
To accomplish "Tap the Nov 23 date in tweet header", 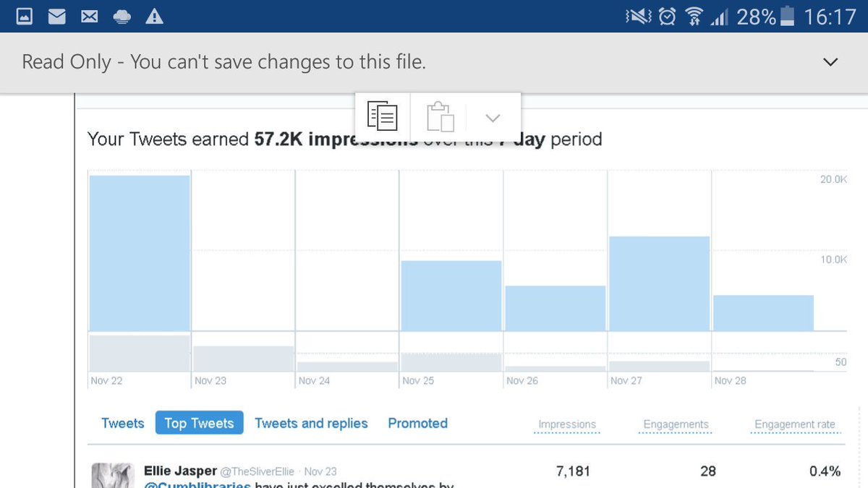I will [x=320, y=472].
